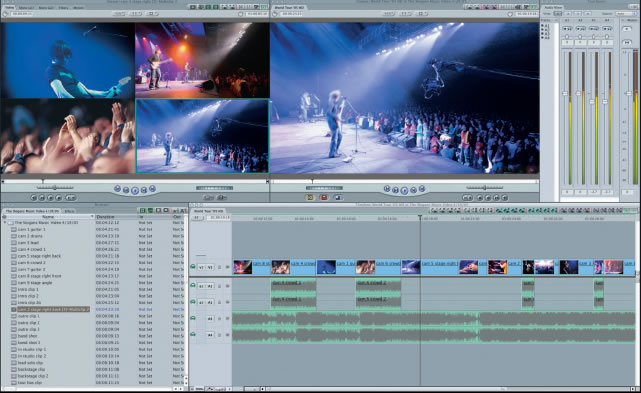Toggle audible control on first audio track
Image resolution: width=641 pixels, height=393 pixels.
click(193, 285)
